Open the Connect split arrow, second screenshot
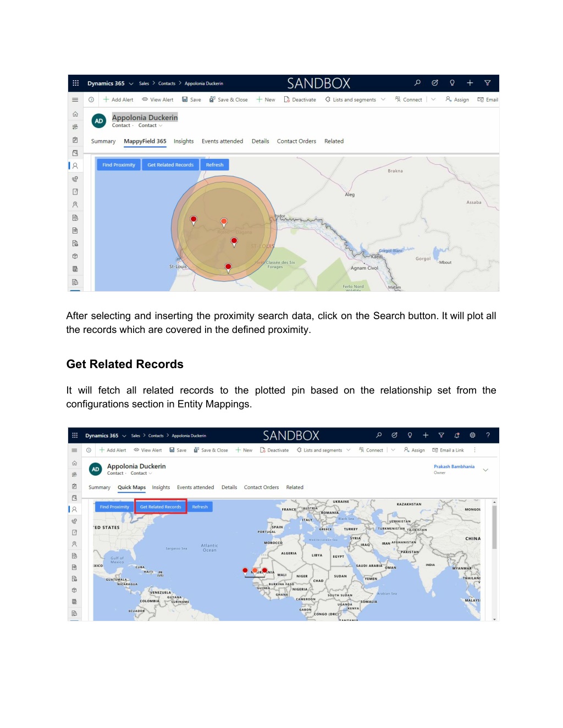Viewport: 563px width, 728px height. point(393,450)
